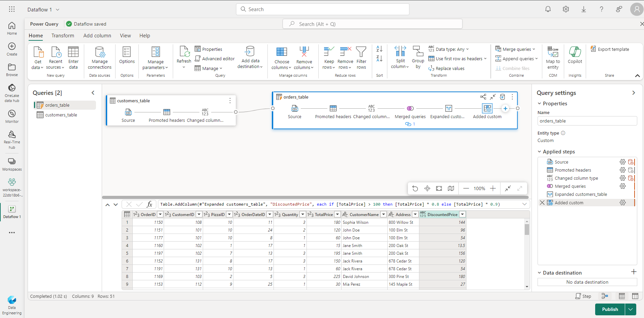Click Export template
644x318 pixels.
610,49
